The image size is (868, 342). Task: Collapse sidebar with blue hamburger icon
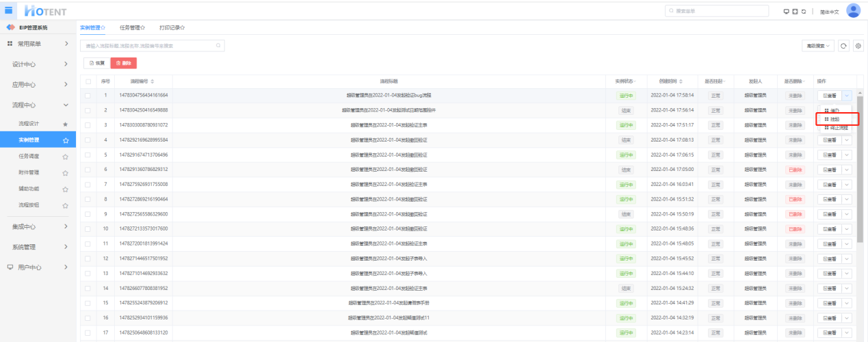pos(9,10)
